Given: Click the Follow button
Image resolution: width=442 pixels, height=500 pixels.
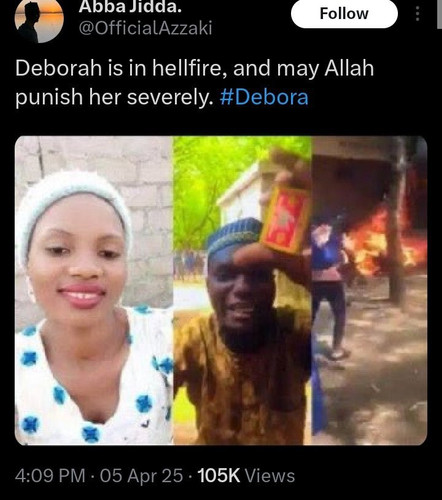Looking at the screenshot, I should pos(344,14).
